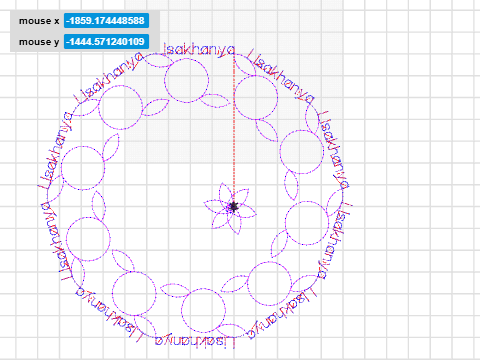Screen dimensions: 480x360
Task: Click the 'mouse x' variable label
Action: (39, 21)
